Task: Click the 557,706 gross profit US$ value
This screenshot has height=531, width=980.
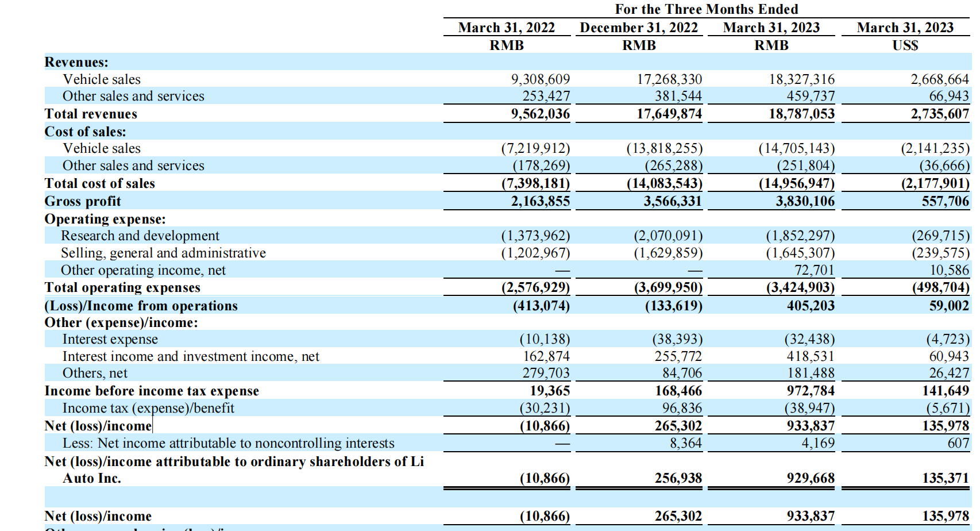Action: click(x=945, y=201)
